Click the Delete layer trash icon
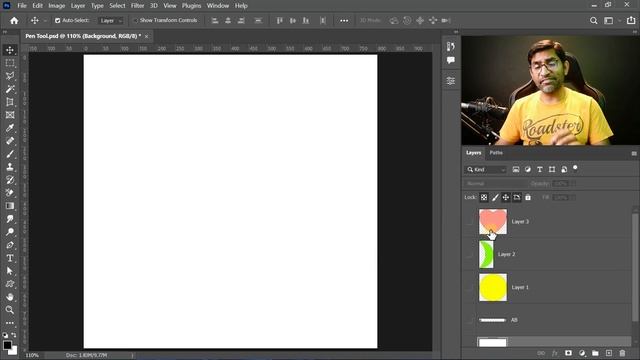 [622, 353]
